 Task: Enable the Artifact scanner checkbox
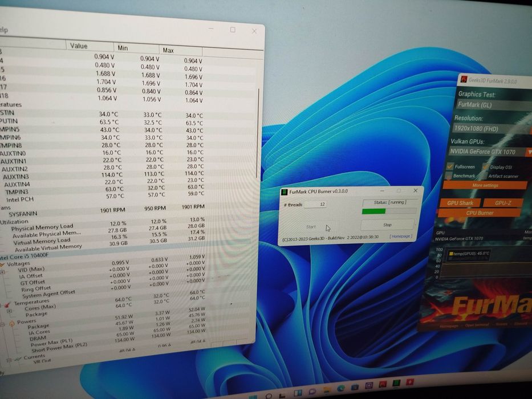click(485, 176)
